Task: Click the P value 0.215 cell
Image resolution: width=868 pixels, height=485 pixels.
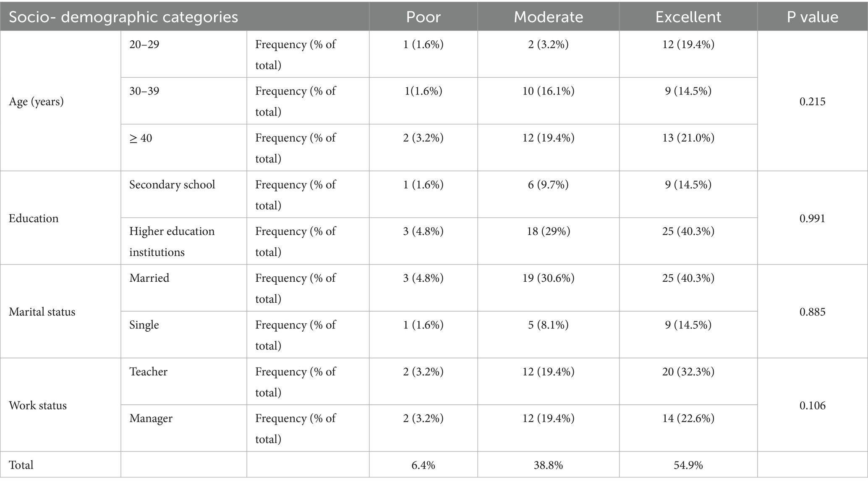Action: (x=812, y=102)
